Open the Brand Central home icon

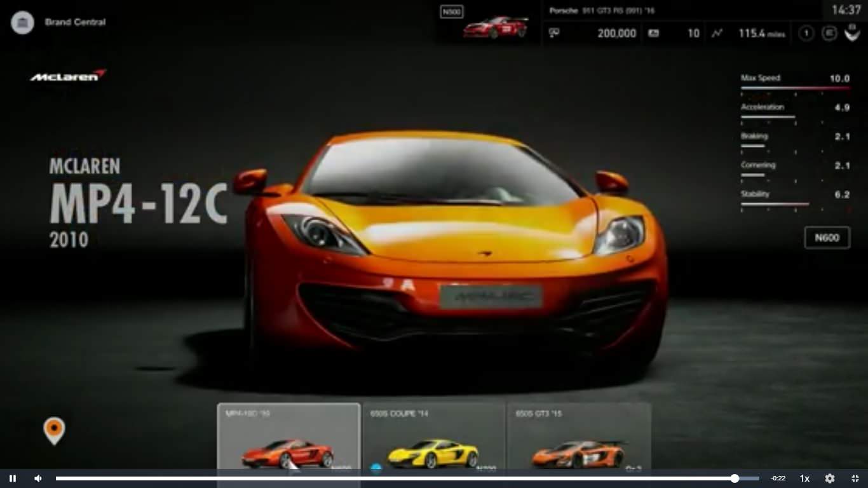pos(22,23)
